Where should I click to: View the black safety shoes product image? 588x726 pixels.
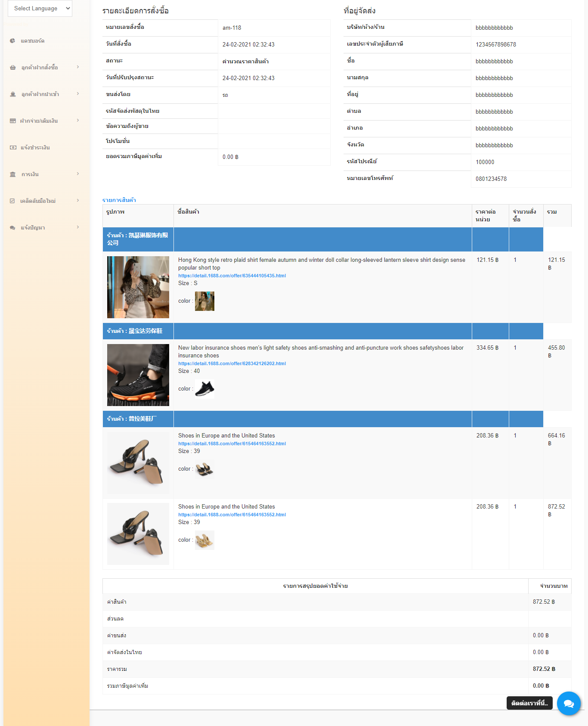(x=138, y=375)
